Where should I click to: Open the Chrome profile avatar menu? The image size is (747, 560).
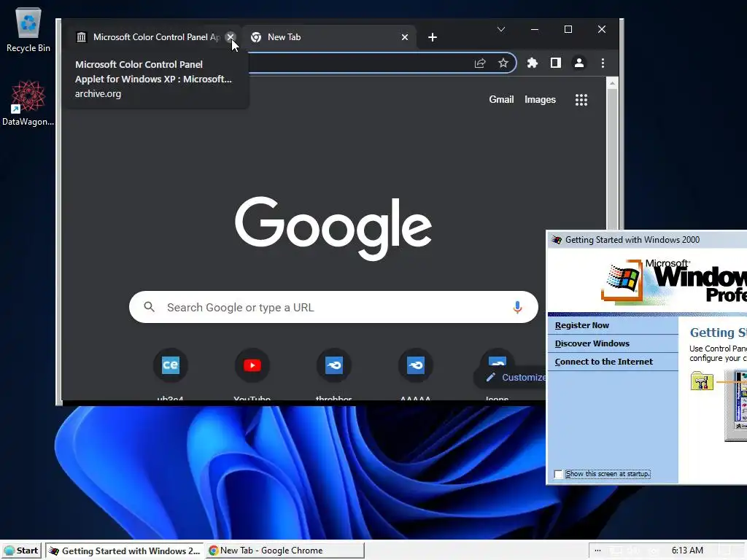click(578, 63)
